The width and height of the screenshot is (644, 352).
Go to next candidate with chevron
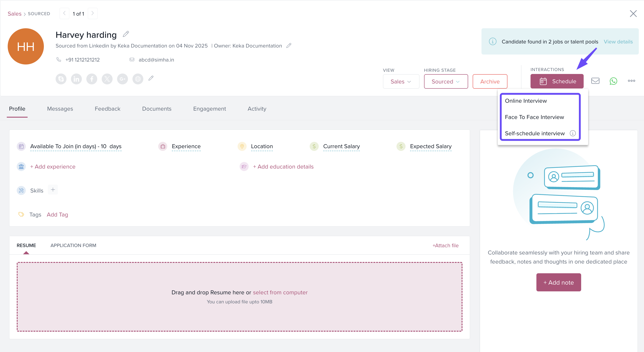(92, 14)
